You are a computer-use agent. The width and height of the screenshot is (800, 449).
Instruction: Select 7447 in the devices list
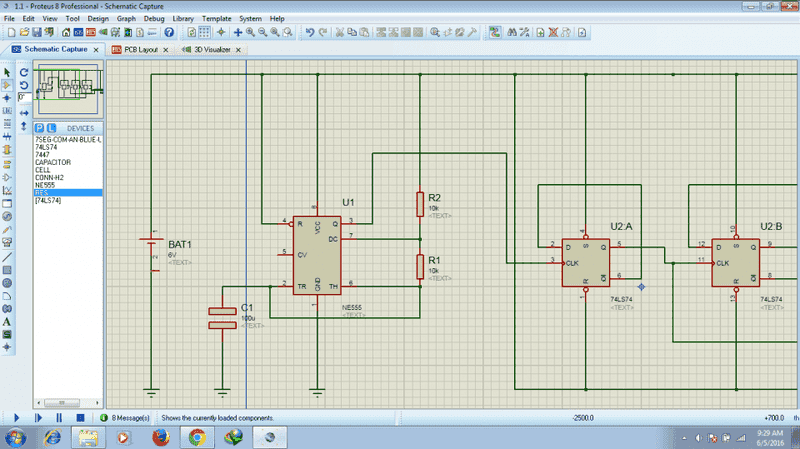pyautogui.click(x=43, y=153)
